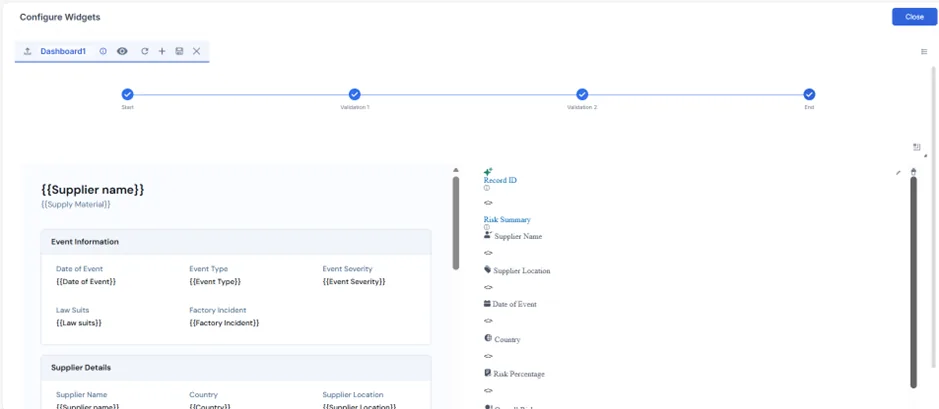Click the {{Supply Material}} subtitle

coord(75,205)
